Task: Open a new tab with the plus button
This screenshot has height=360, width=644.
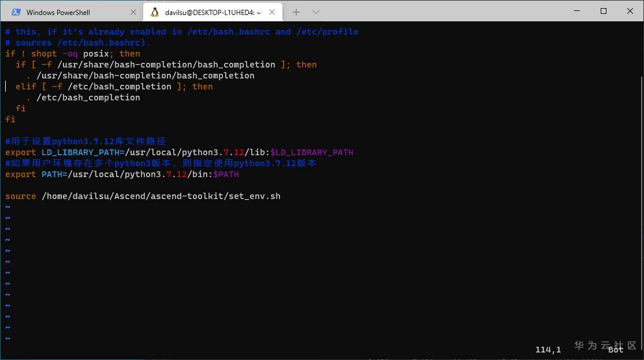Action: (x=296, y=12)
